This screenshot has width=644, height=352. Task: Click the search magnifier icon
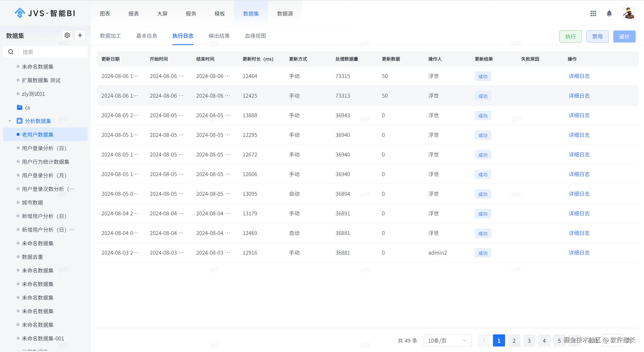(x=11, y=52)
